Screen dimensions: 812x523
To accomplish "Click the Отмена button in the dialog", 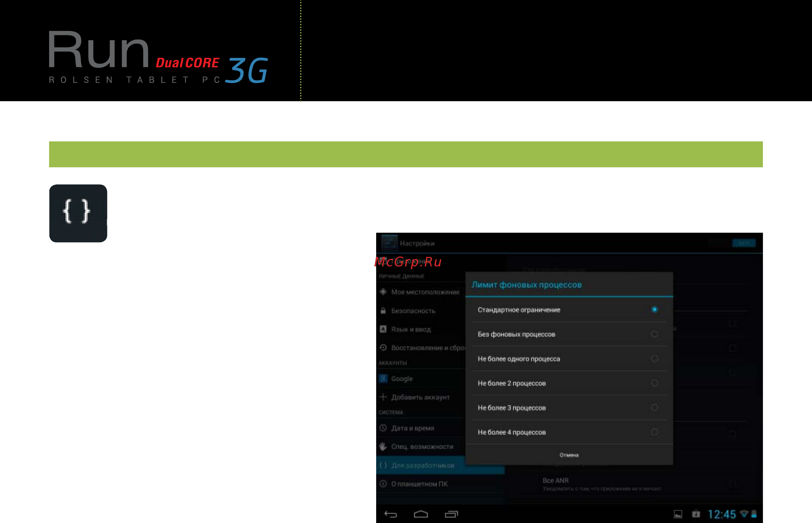I will pos(569,455).
